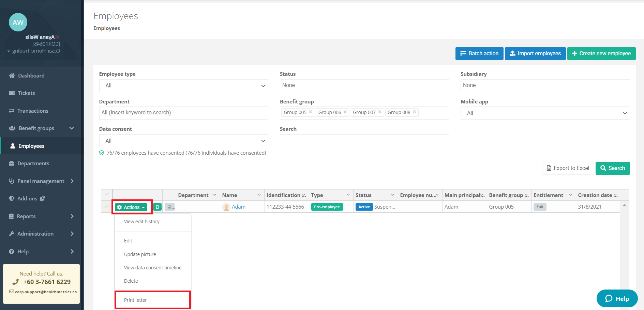The image size is (644, 310).
Task: Open the Employee type dropdown
Action: pos(183,86)
